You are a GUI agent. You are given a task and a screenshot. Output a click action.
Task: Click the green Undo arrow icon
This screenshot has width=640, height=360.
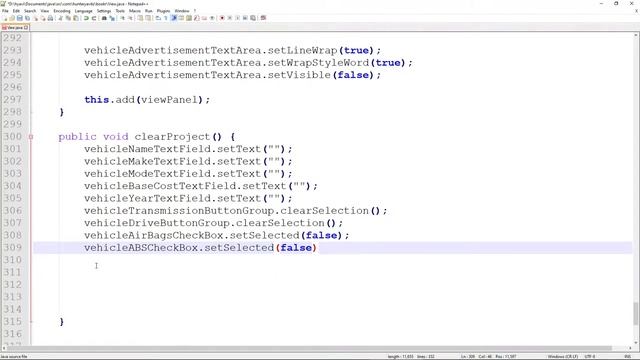[x=86, y=18]
